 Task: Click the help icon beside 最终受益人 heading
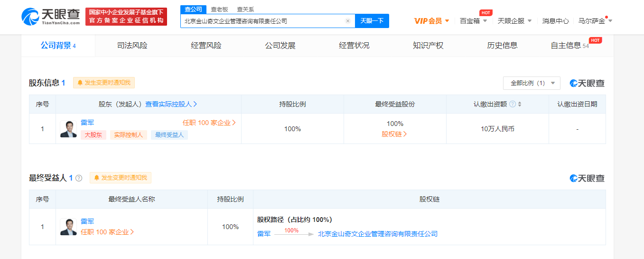(x=79, y=178)
